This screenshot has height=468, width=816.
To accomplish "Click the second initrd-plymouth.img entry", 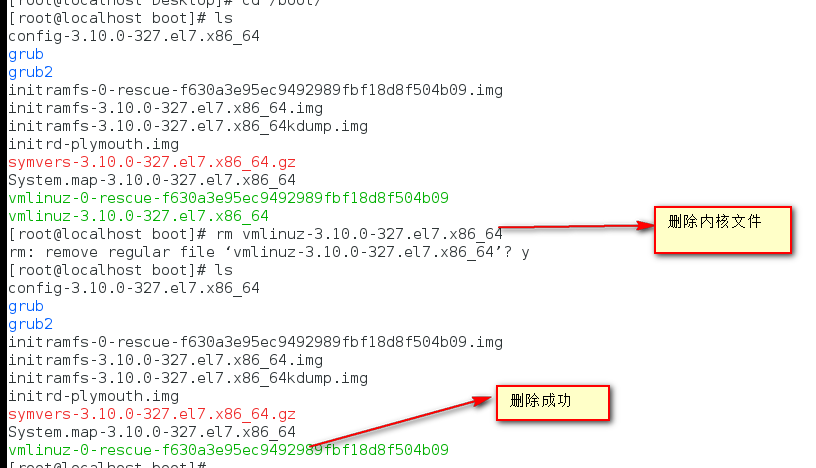I will click(94, 396).
